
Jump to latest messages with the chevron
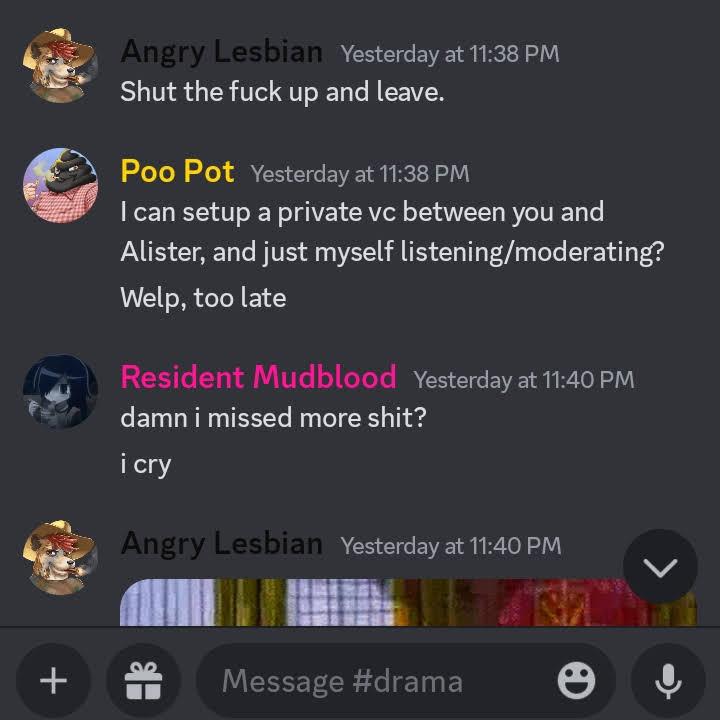660,567
